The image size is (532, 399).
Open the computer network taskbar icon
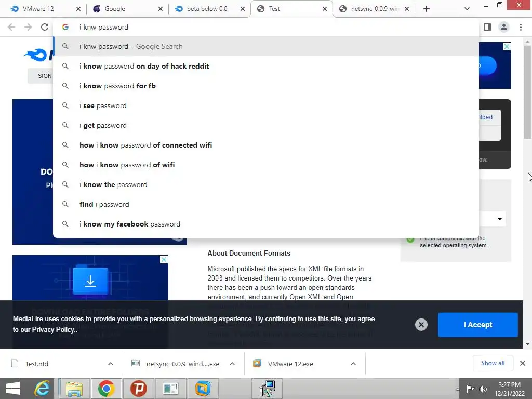pyautogui.click(x=267, y=389)
